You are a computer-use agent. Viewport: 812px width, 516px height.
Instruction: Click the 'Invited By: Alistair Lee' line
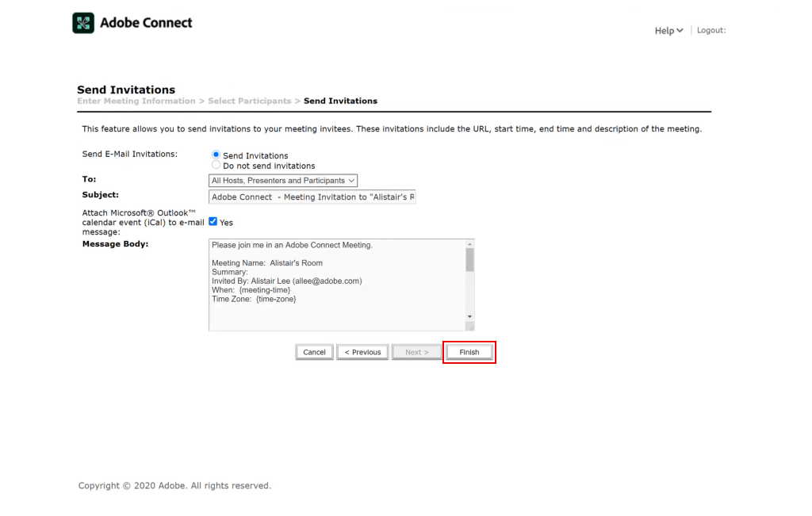click(x=287, y=281)
